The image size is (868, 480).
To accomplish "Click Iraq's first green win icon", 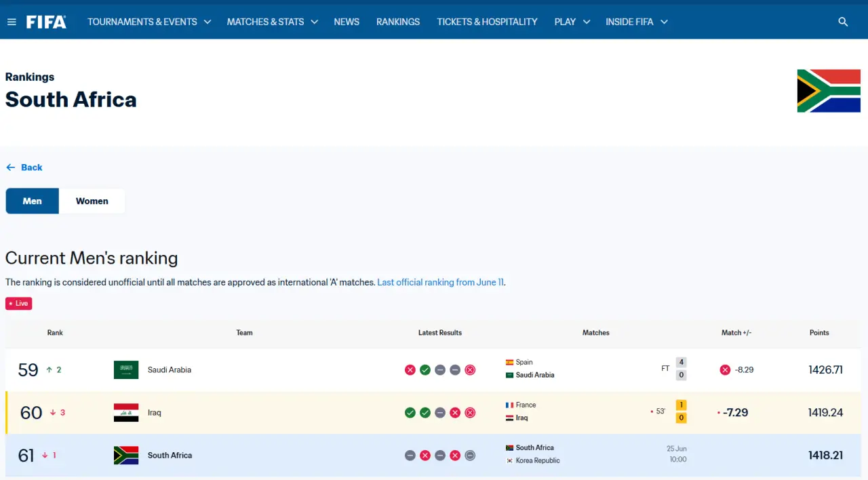I will 410,412.
